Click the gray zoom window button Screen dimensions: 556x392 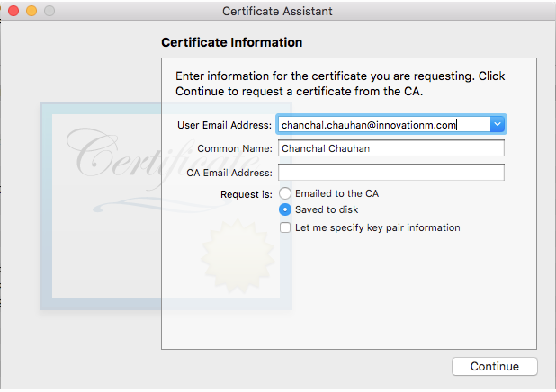tap(49, 11)
